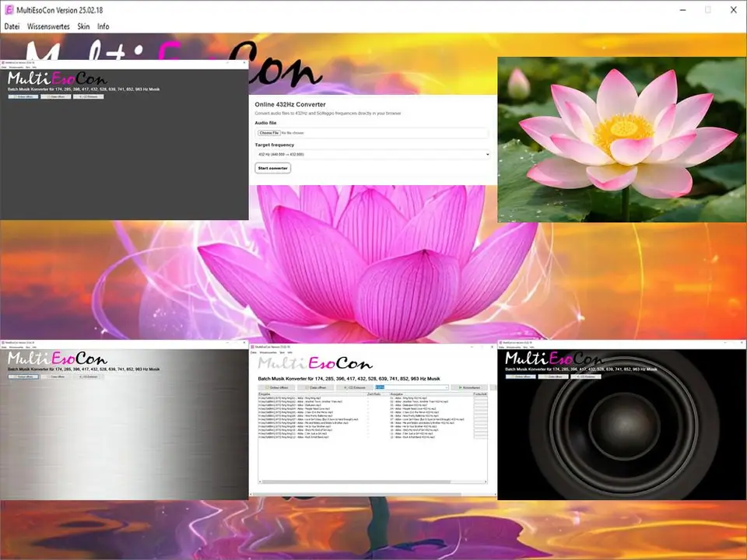Click the Ordner öffnen button in the dark skin window
Viewport: 747px width, 560px height.
23,96
